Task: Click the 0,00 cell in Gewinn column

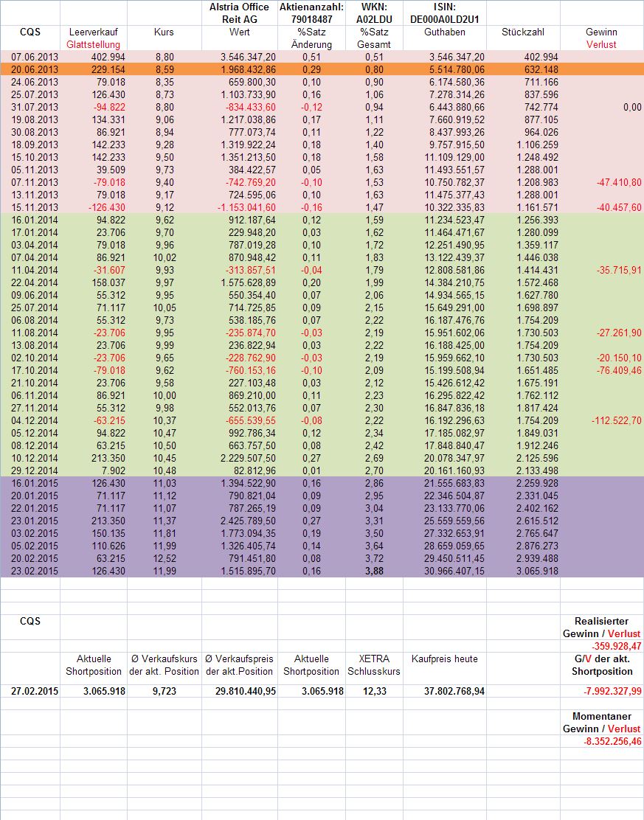Action: point(631,107)
